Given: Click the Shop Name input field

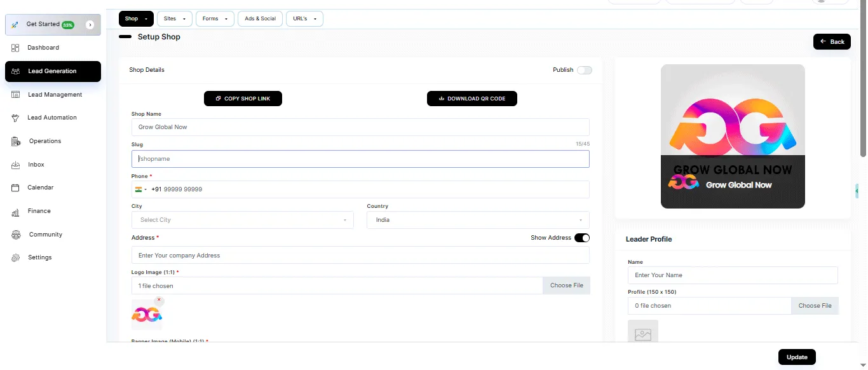Looking at the screenshot, I should (x=360, y=127).
